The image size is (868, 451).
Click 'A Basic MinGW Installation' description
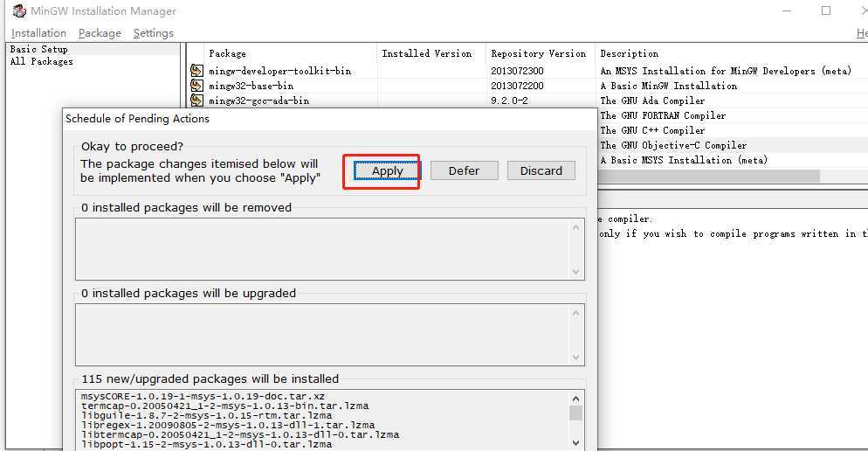click(669, 86)
